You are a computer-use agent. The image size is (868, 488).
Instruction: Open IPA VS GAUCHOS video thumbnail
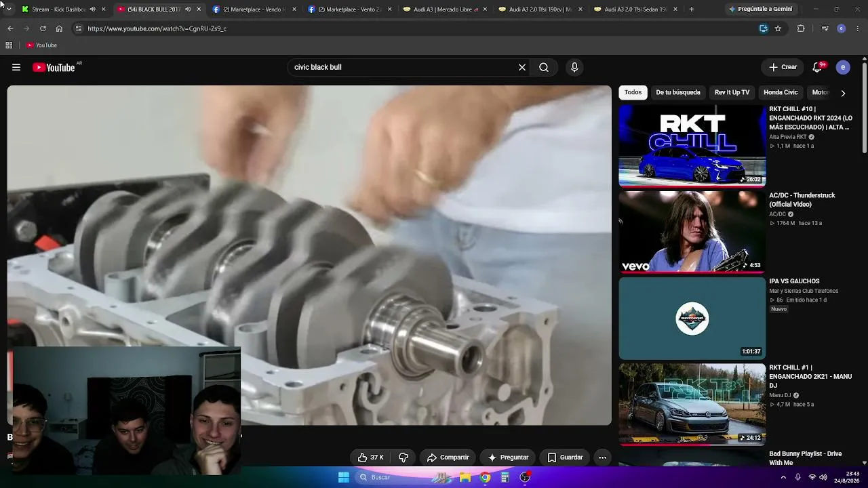click(x=692, y=318)
